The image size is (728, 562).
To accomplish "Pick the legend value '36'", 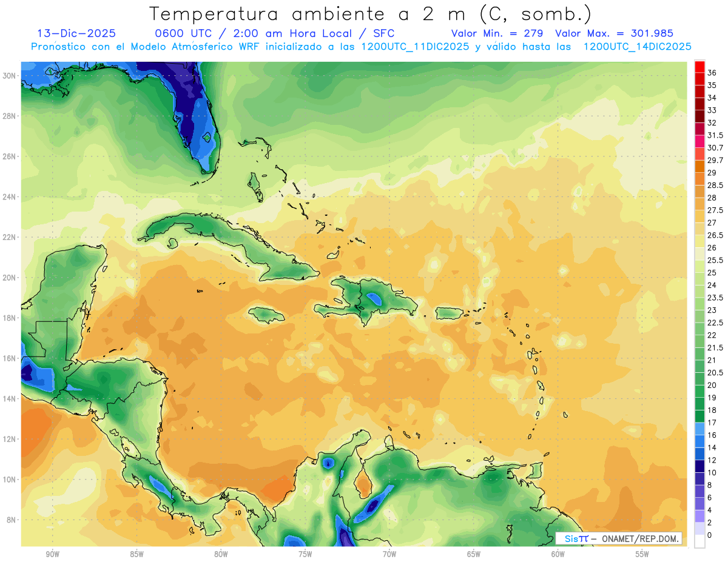I will 712,73.
